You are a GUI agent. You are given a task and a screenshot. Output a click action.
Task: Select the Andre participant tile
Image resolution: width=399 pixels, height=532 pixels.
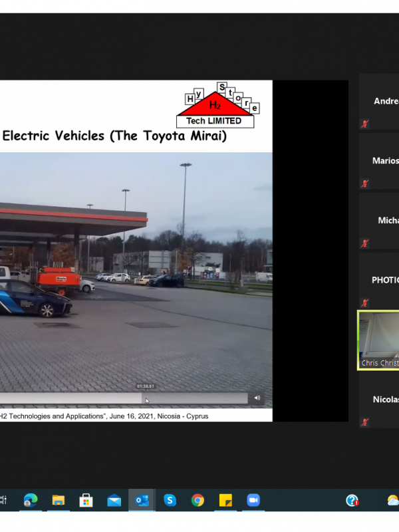379,102
